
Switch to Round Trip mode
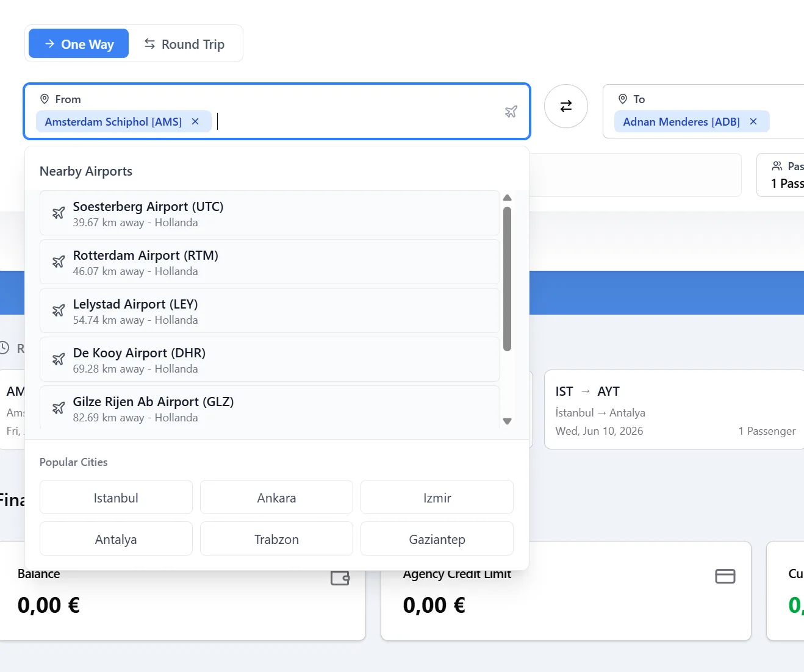pos(185,43)
